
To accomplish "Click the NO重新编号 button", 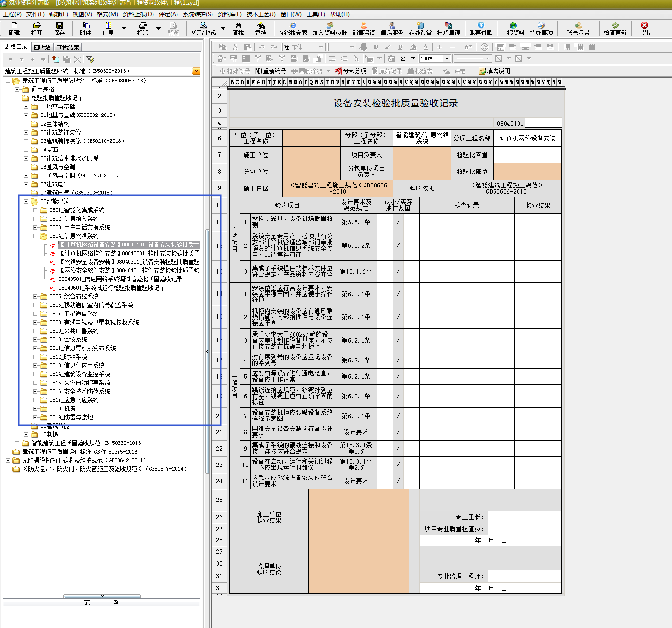I will tap(271, 71).
